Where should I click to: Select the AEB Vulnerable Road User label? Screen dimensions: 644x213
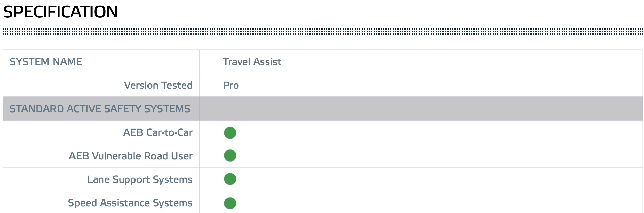click(x=131, y=156)
